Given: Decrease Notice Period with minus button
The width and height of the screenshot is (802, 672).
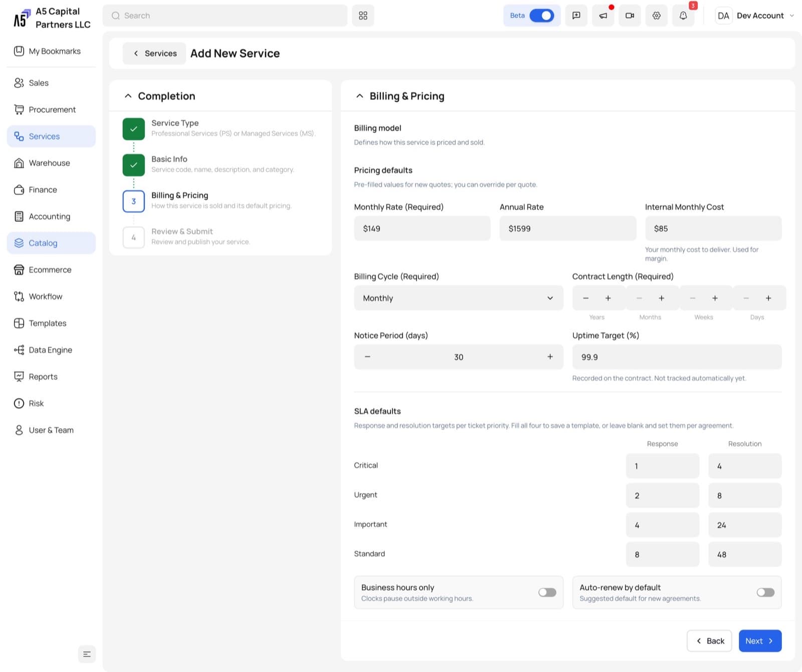Looking at the screenshot, I should coord(367,357).
